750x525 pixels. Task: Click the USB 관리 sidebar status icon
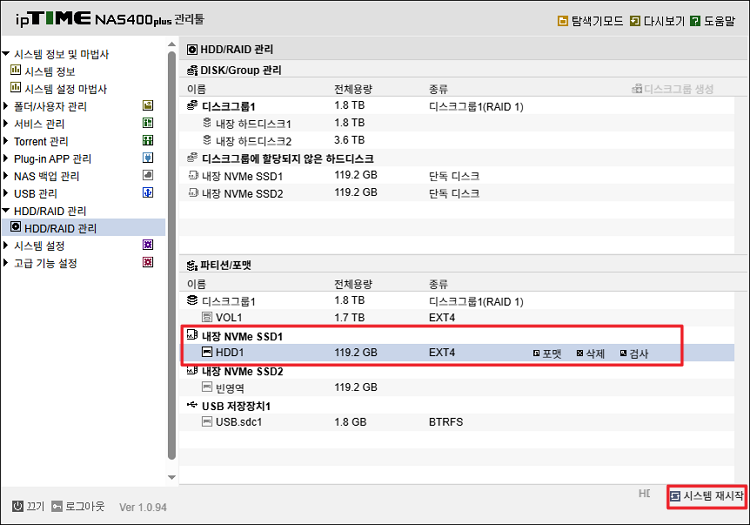pyautogui.click(x=148, y=193)
